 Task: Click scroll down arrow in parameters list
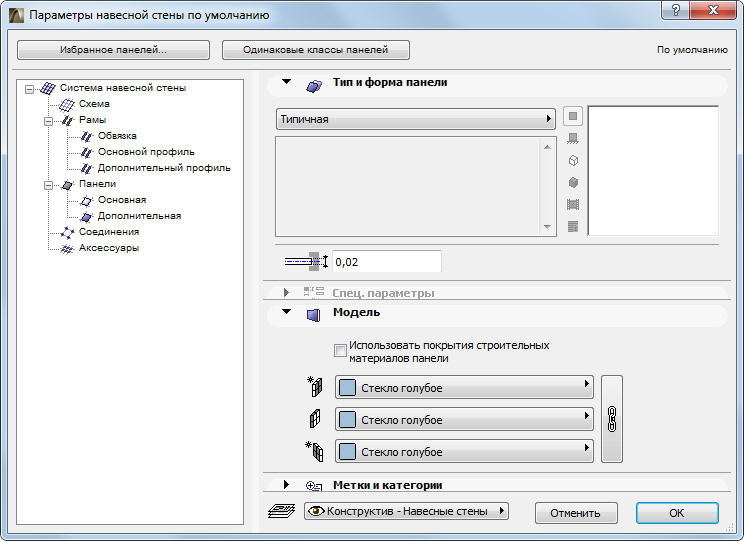[x=547, y=227]
